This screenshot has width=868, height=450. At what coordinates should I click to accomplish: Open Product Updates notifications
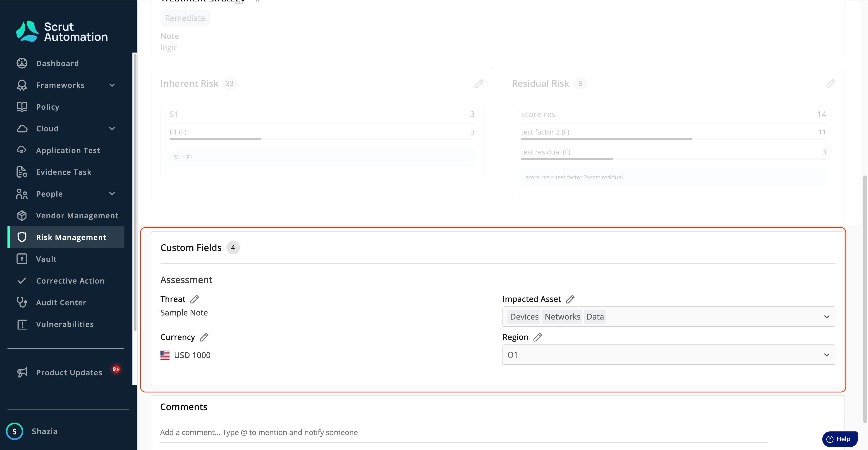pyautogui.click(x=69, y=373)
